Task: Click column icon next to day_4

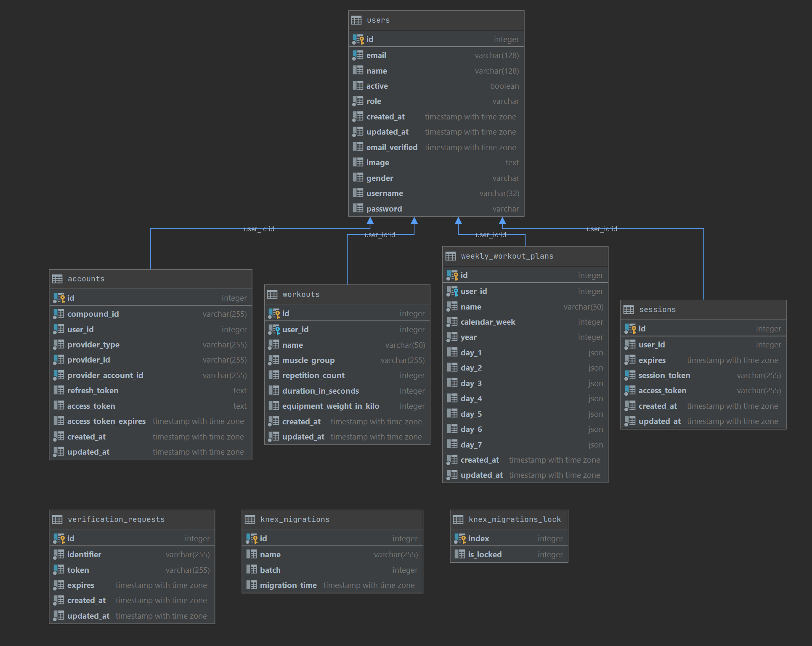Action: pyautogui.click(x=452, y=398)
